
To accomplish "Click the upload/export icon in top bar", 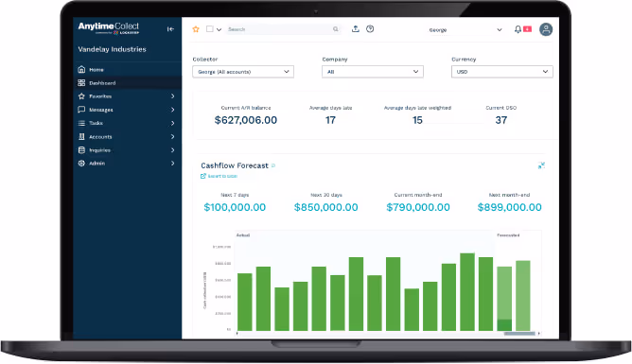I will [355, 28].
